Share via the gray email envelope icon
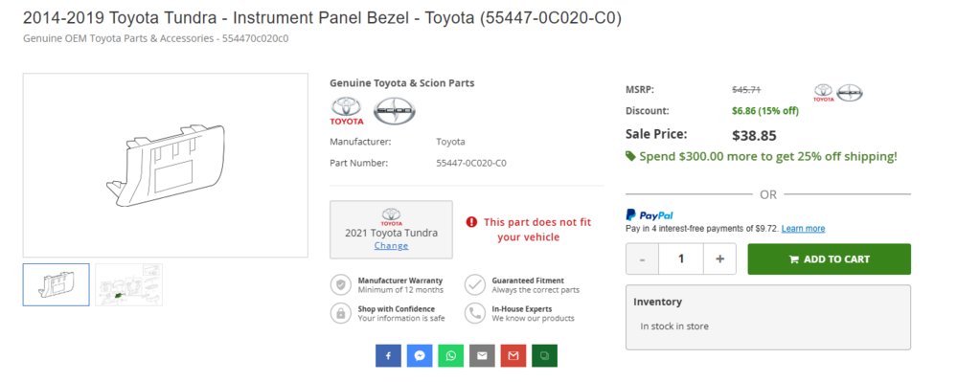The width and height of the screenshot is (980, 382). pos(482,356)
